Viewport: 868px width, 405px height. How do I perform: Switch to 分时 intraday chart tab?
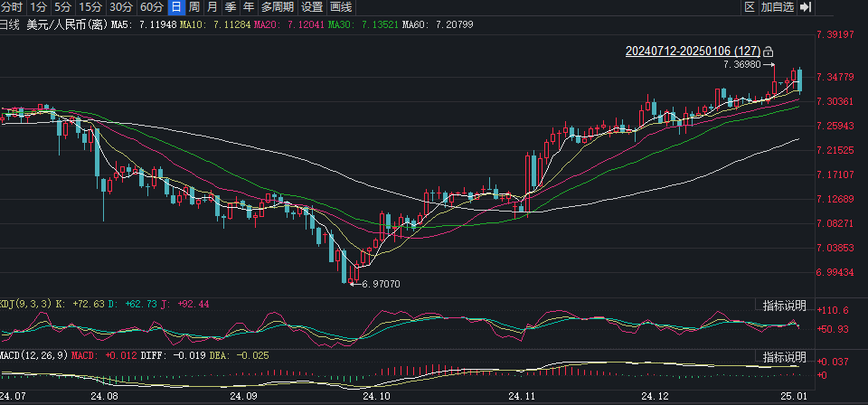tap(12, 7)
